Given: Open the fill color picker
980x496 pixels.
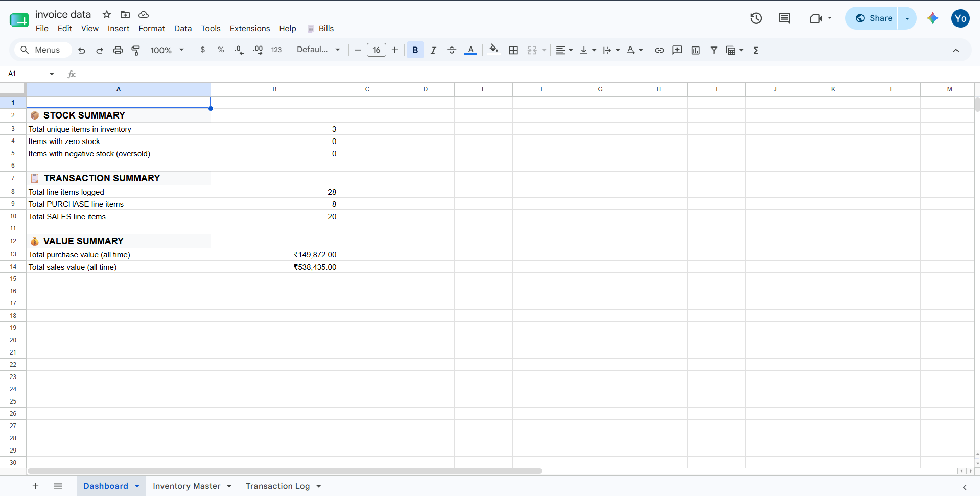Looking at the screenshot, I should pyautogui.click(x=494, y=50).
